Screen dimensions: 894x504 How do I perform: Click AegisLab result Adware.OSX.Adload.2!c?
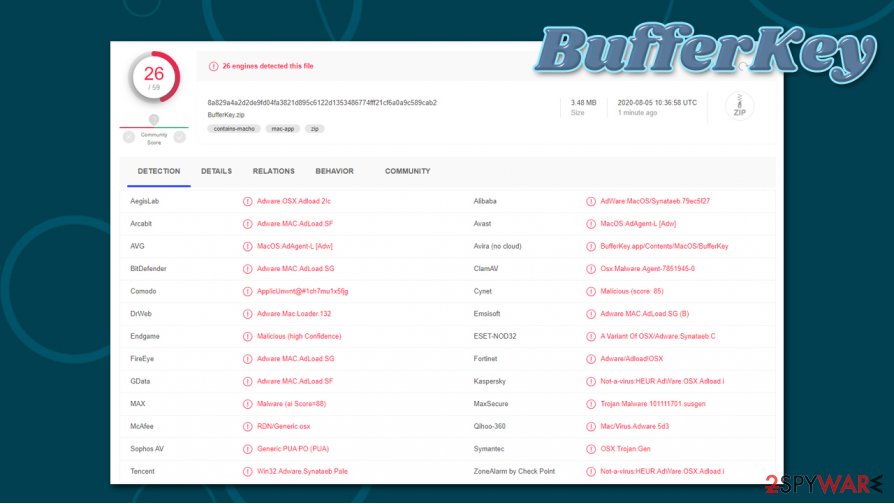[x=294, y=201]
